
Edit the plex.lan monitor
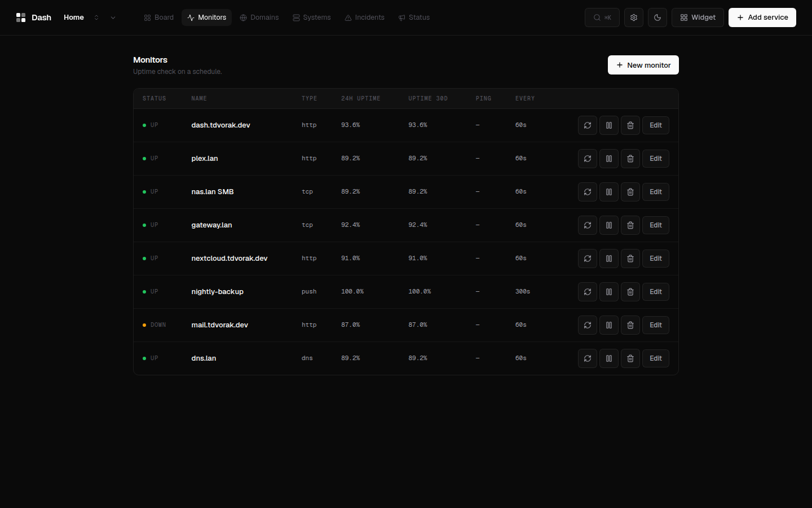[656, 159]
